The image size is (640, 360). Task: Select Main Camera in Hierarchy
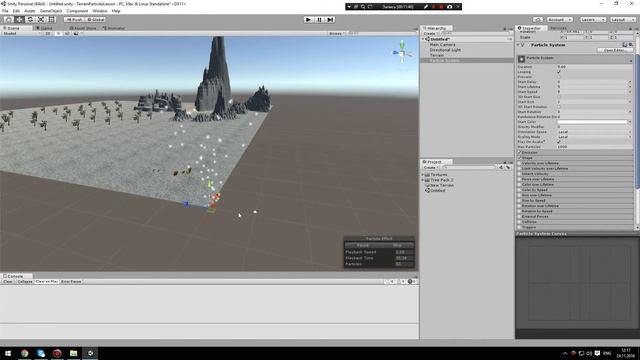442,44
